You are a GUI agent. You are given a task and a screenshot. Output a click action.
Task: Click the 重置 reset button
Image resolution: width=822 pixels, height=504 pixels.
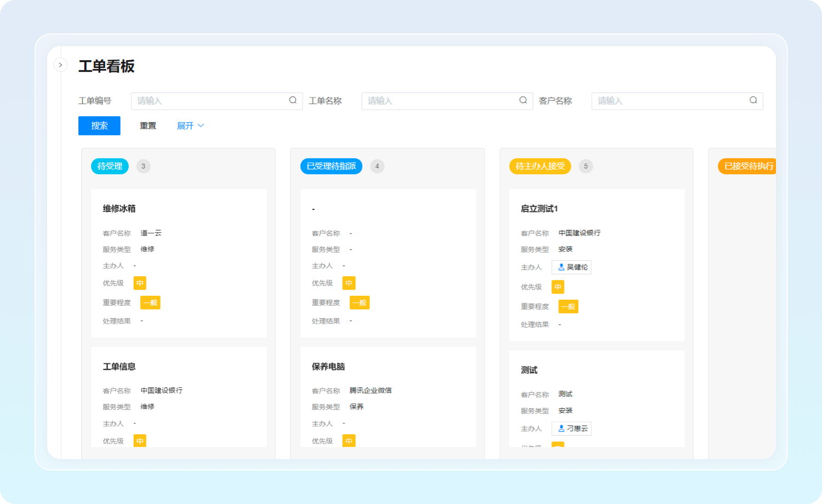click(x=147, y=125)
